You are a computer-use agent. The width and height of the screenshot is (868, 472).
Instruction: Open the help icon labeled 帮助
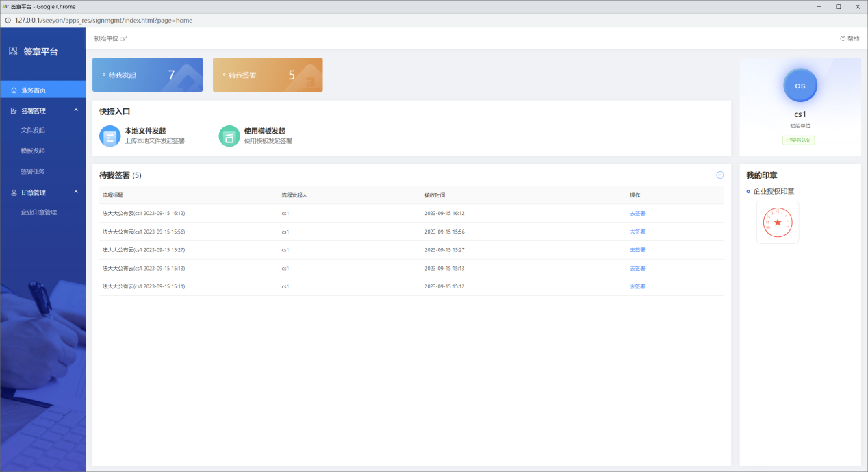click(x=849, y=38)
